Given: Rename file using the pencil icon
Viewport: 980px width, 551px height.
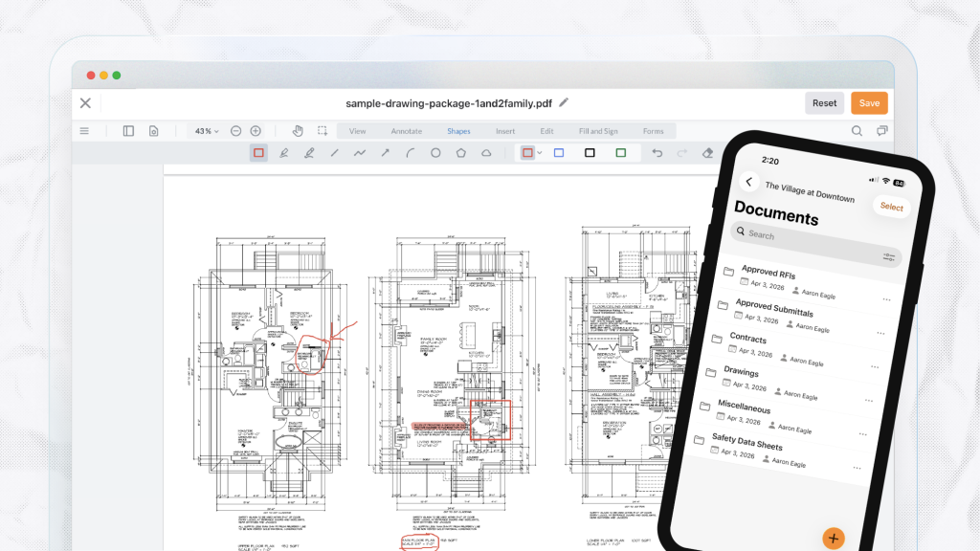Looking at the screenshot, I should click(564, 102).
